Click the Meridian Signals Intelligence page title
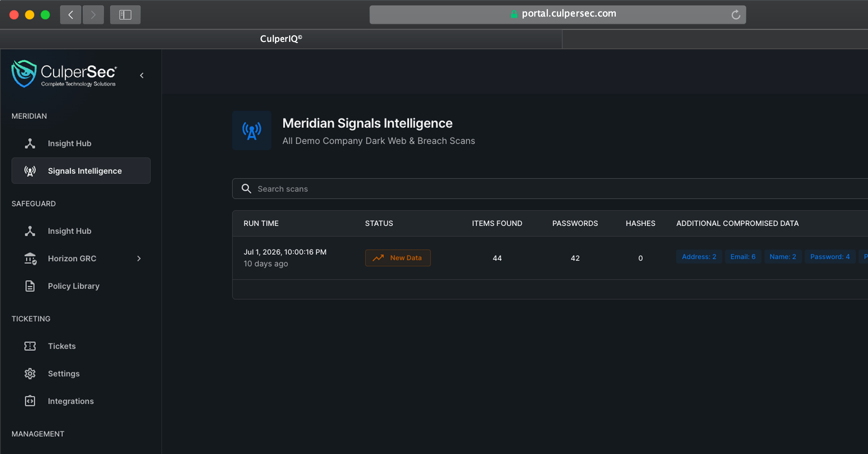The height and width of the screenshot is (454, 868). point(367,123)
